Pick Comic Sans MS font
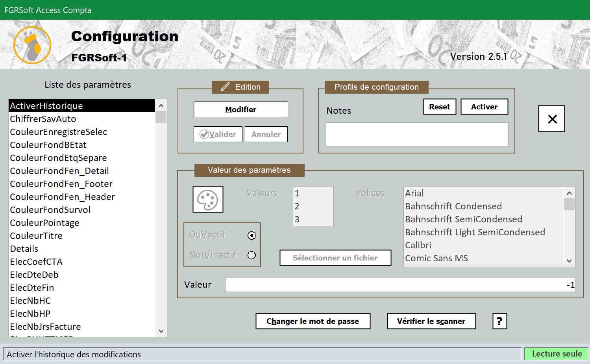 pyautogui.click(x=484, y=258)
